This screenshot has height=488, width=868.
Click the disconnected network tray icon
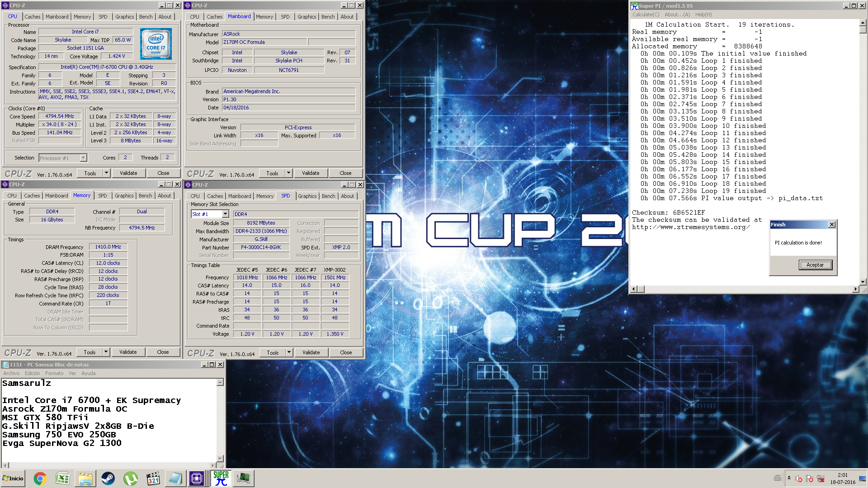click(x=821, y=479)
